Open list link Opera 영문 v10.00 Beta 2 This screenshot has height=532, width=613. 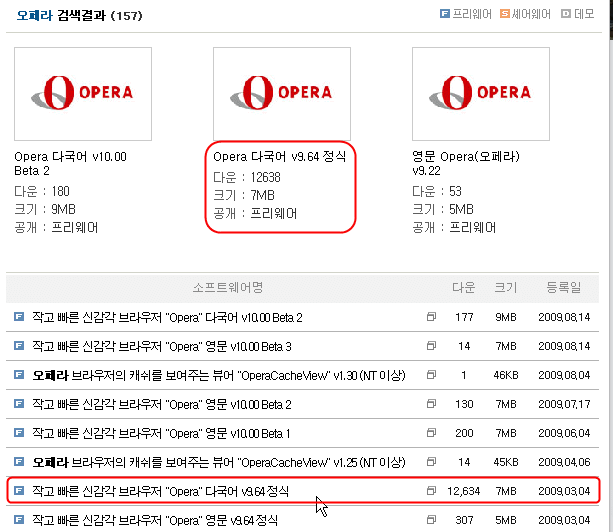(x=162, y=404)
